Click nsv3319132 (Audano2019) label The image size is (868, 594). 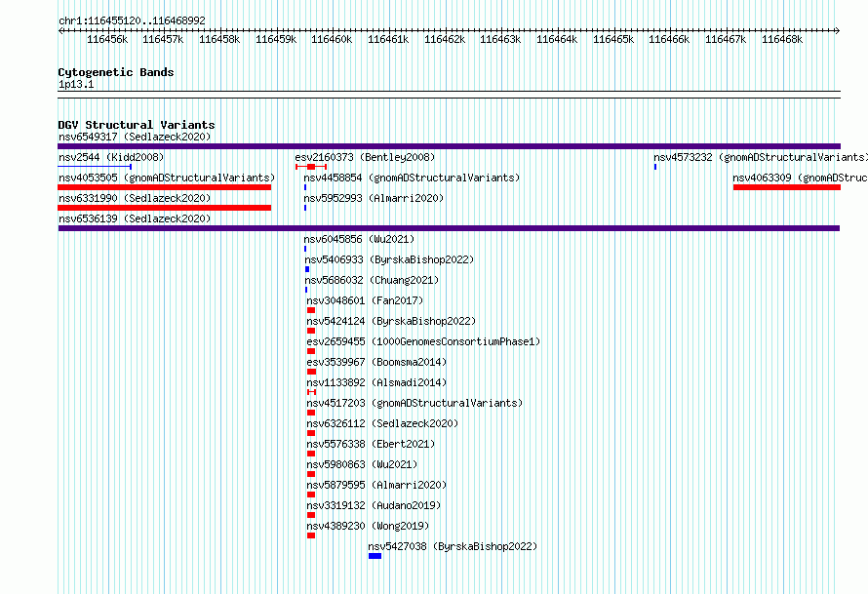pyautogui.click(x=374, y=505)
